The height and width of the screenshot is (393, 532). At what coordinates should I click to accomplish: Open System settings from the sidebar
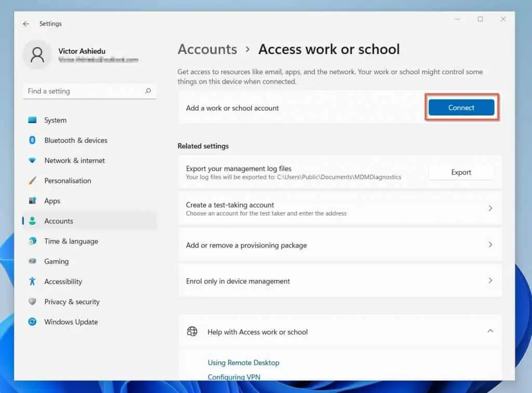pos(55,120)
